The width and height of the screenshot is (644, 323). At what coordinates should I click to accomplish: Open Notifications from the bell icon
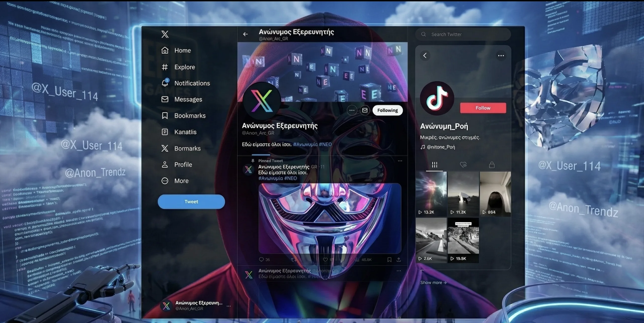(165, 83)
